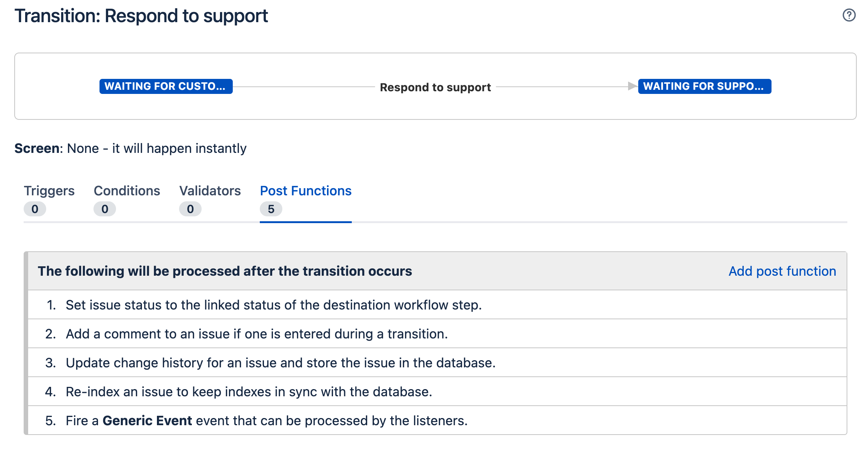The image size is (868, 453).
Task: Select the Set issue status post function row
Action: [x=273, y=305]
